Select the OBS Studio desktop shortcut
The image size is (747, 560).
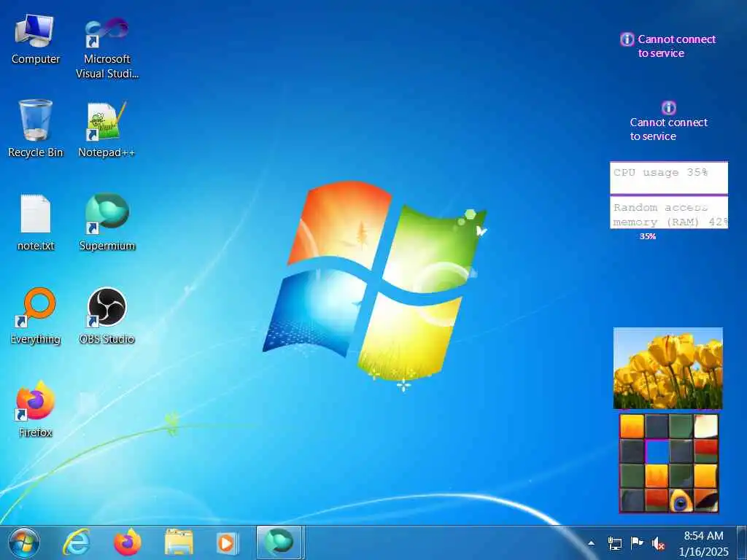pos(107,316)
